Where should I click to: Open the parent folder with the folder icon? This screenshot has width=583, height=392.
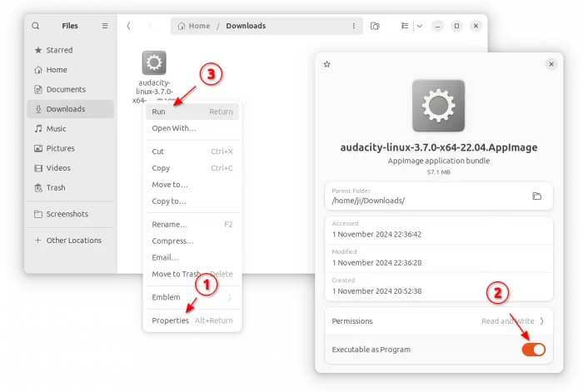(536, 196)
